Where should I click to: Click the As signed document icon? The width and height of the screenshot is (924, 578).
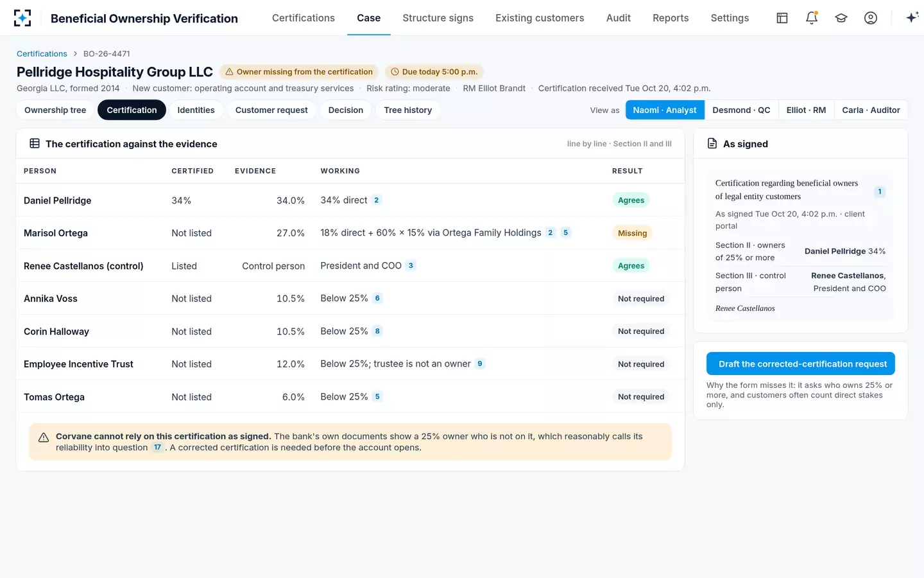click(x=712, y=144)
